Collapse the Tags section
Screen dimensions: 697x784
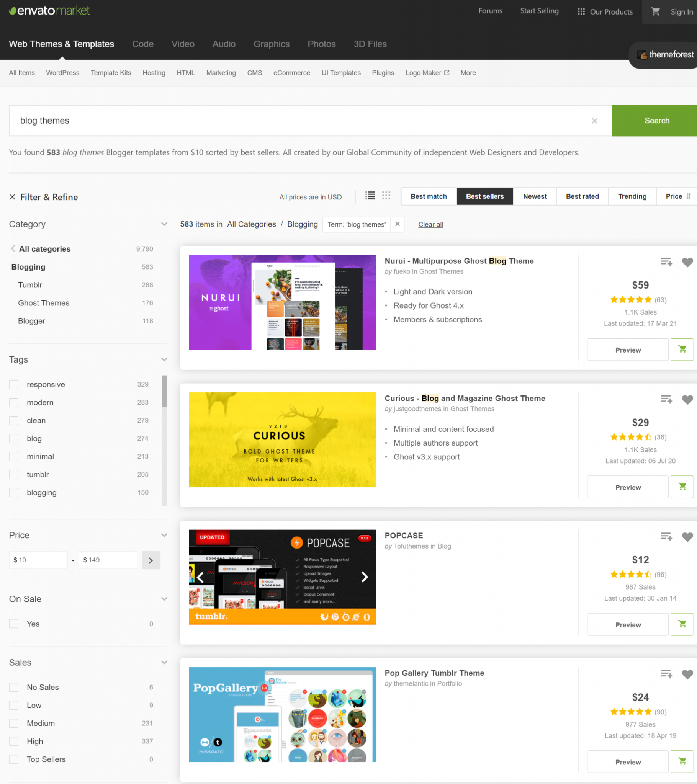[x=164, y=359]
